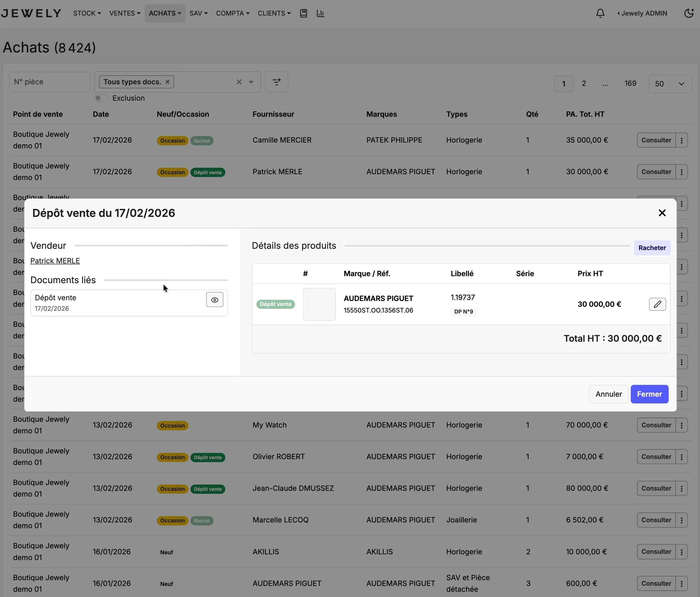The image size is (700, 597).
Task: Open three-dot menu for Camille MERCIER row
Action: click(681, 140)
